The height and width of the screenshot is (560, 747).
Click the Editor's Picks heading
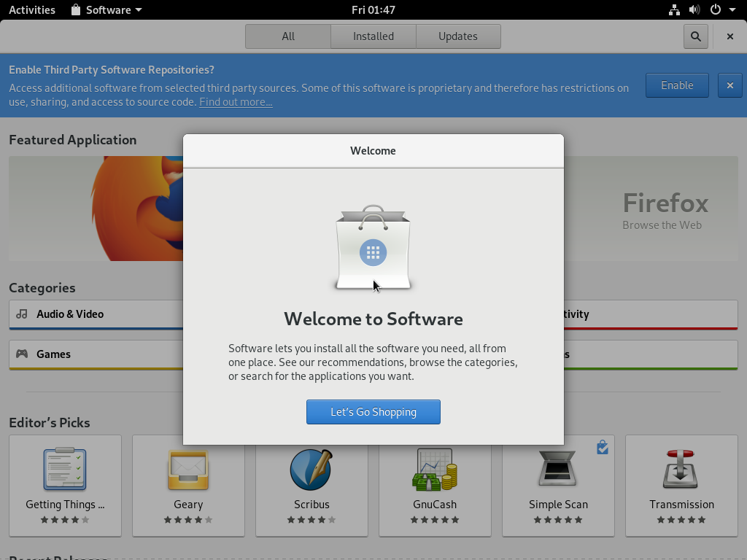[50, 423]
